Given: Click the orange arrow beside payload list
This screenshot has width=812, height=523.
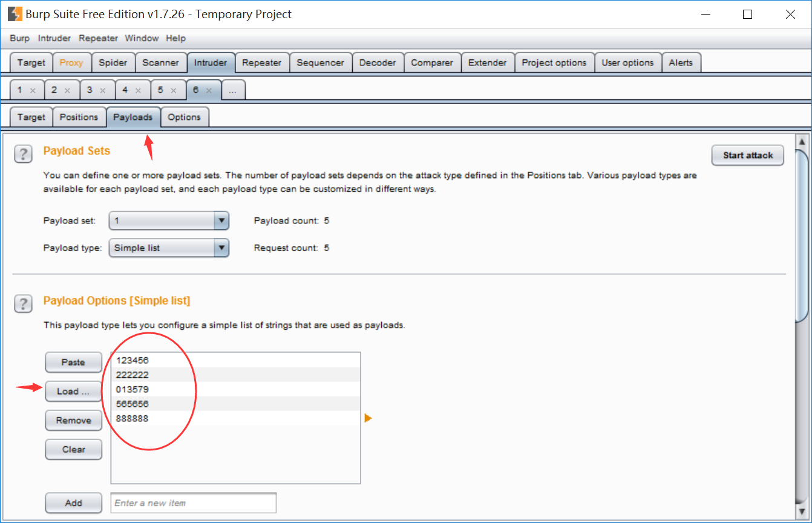Looking at the screenshot, I should (368, 418).
